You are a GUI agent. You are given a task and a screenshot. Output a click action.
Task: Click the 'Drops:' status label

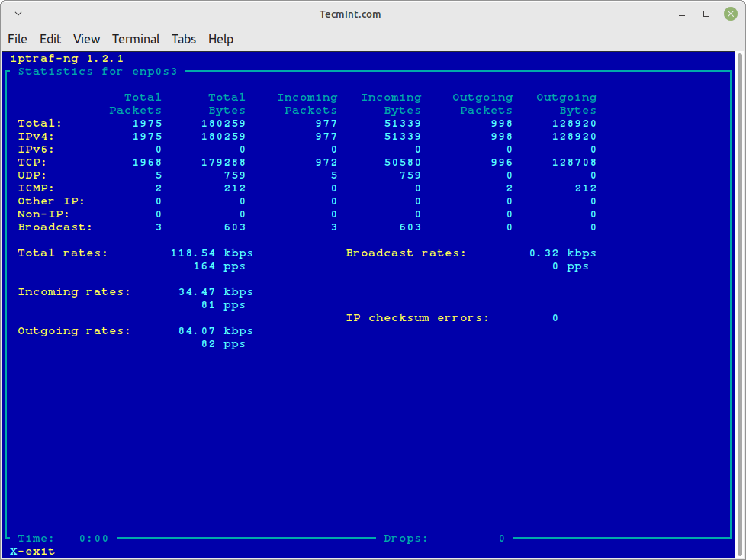(406, 539)
